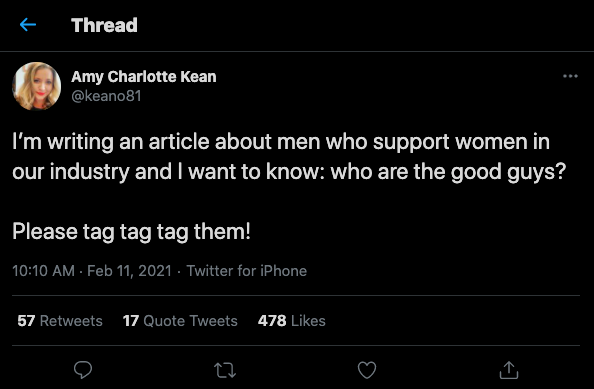594x389 pixels.
Task: Open the share tweet icon
Action: (x=508, y=370)
